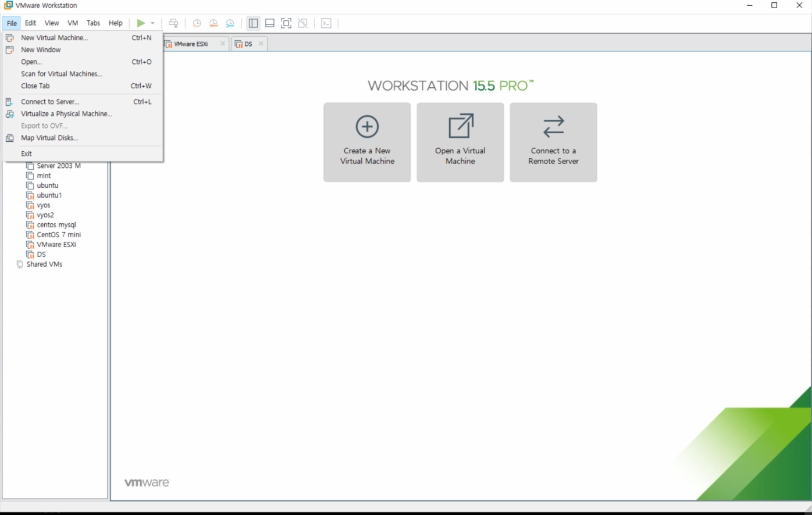The width and height of the screenshot is (812, 515).
Task: Choose Exit from the File menu
Action: click(83, 153)
